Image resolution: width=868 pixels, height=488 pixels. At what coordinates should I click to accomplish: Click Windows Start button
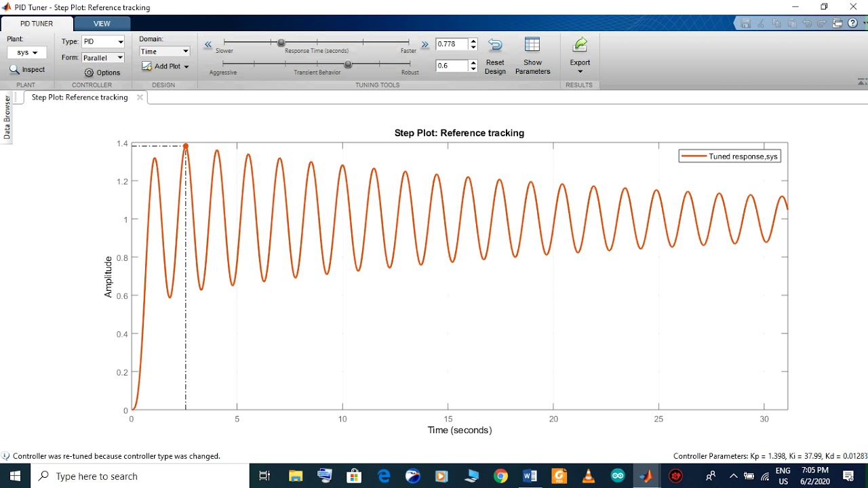click(15, 476)
